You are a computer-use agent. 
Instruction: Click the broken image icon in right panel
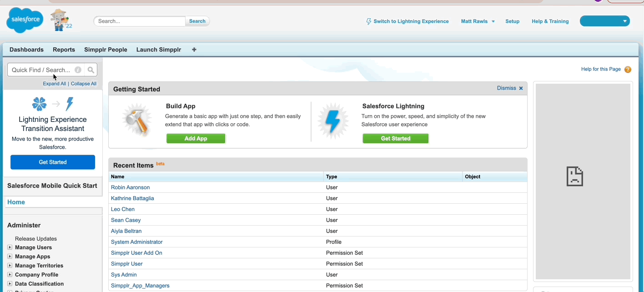(575, 176)
